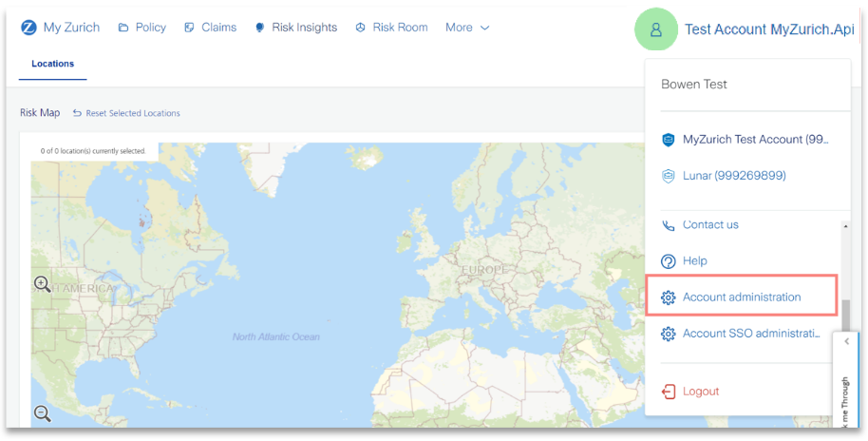This screenshot has height=441, width=868.
Task: Switch to the Locations tab
Action: (52, 64)
